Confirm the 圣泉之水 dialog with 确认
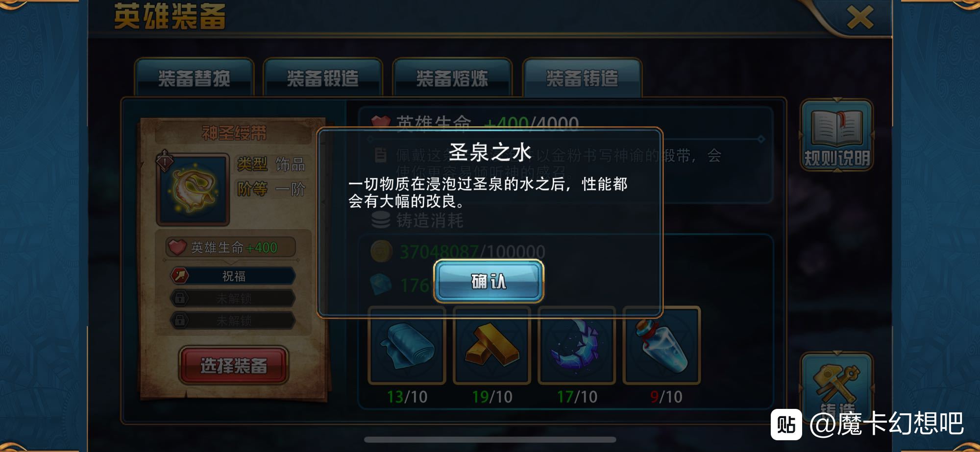The height and width of the screenshot is (452, 980). (x=489, y=281)
